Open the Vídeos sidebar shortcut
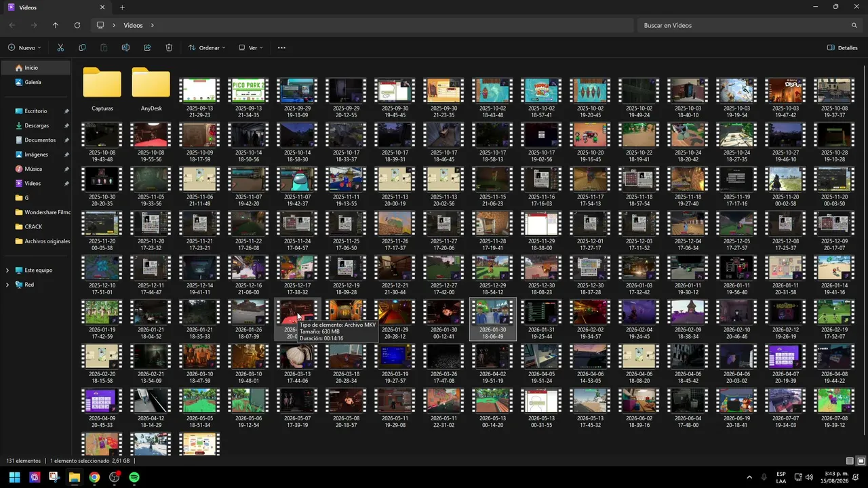 point(36,184)
